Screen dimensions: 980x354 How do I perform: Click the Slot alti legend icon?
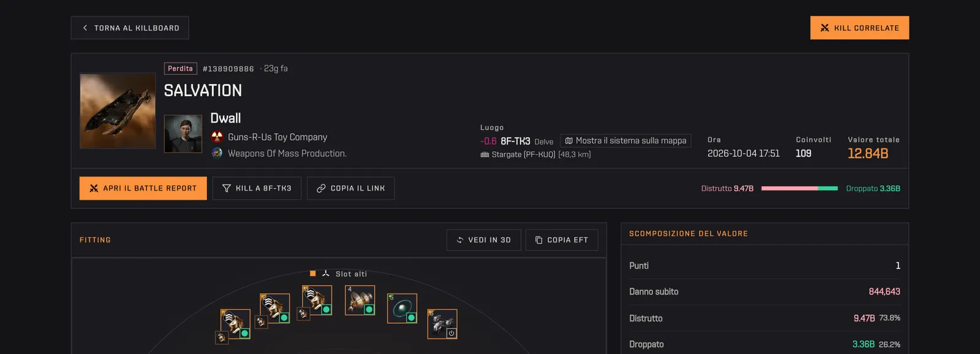tap(326, 274)
